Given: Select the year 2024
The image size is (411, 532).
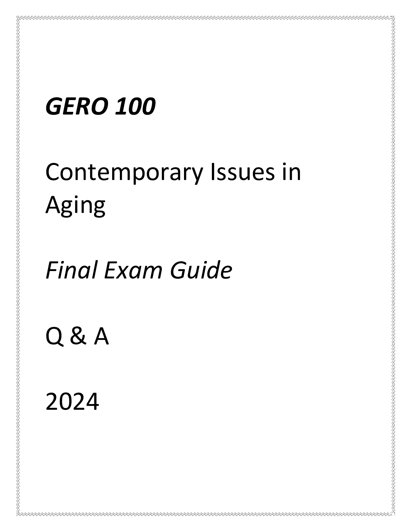Looking at the screenshot, I should 72,402.
